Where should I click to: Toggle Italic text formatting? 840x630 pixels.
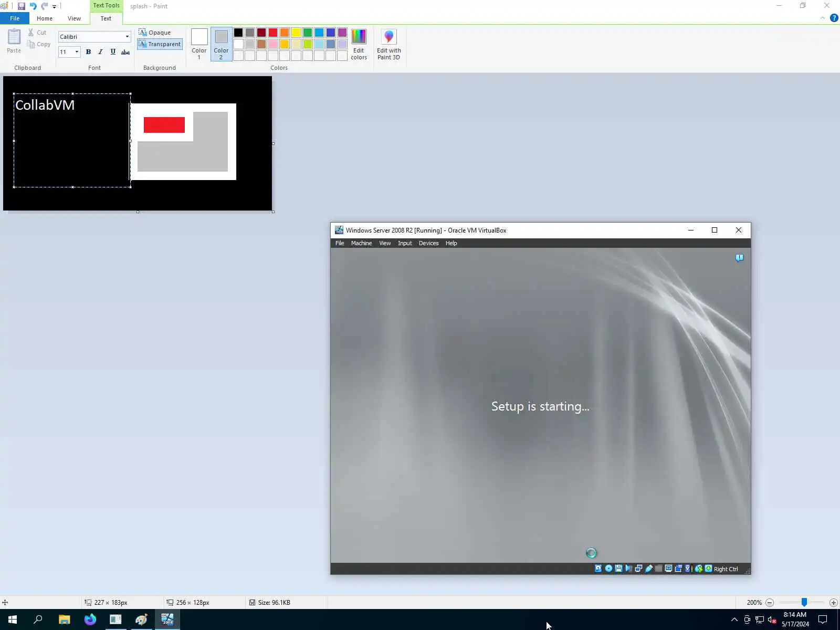[x=100, y=51]
